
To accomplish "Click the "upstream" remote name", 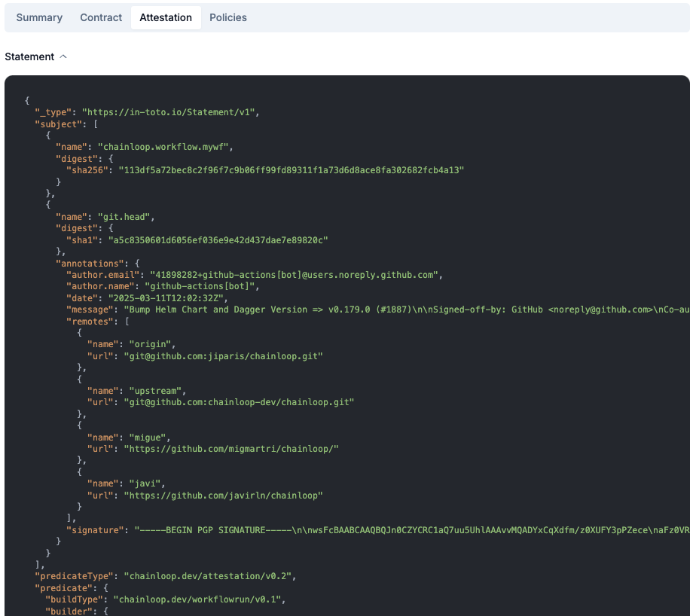I will (x=155, y=391).
